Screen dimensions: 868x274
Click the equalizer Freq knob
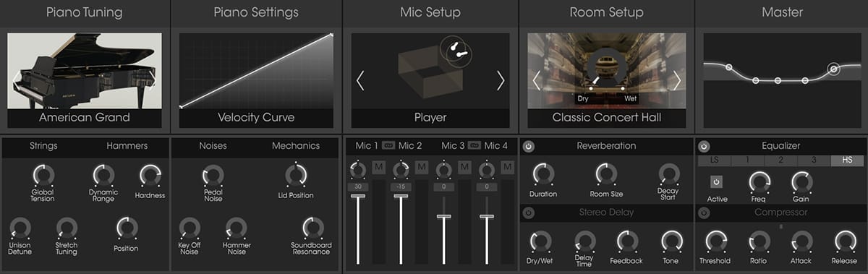coord(759,182)
